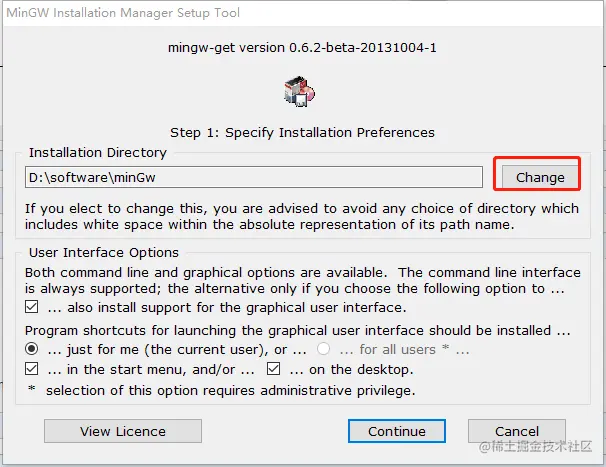Screen dimensions: 606x467
Task: Uncheck the 'on the desktop' shortcut checkbox
Action: [x=274, y=369]
